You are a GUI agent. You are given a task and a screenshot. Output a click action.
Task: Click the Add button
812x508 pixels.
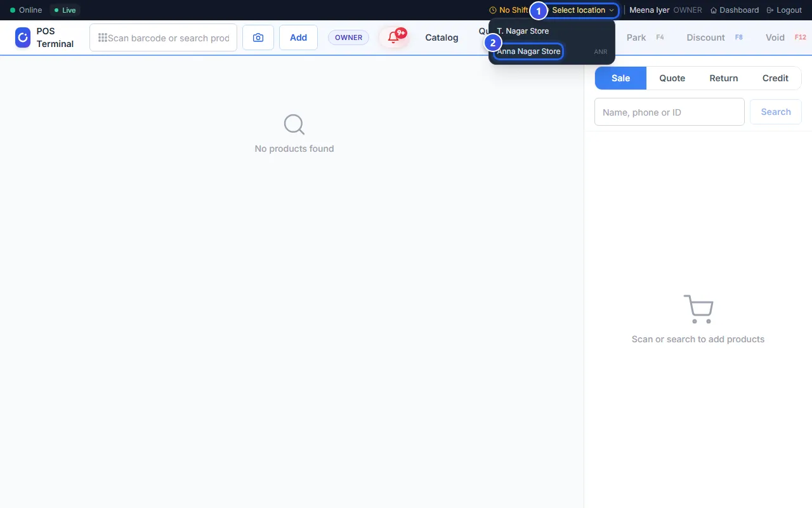(298, 37)
